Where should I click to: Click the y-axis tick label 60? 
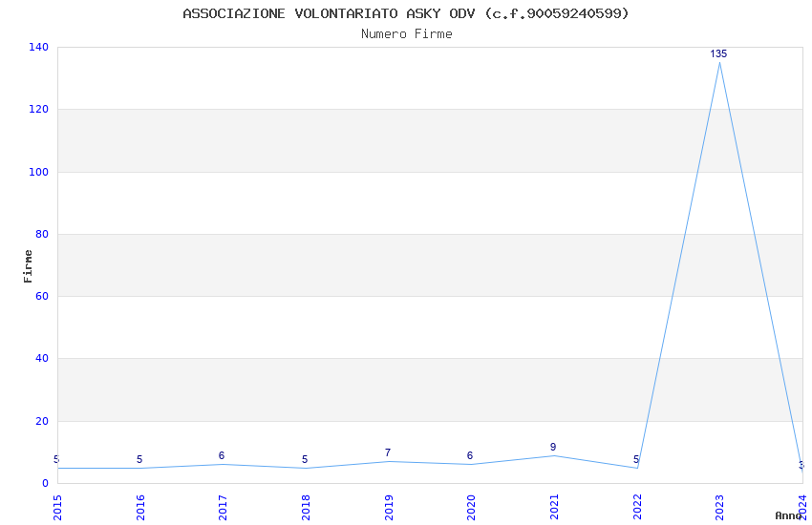[x=41, y=296]
